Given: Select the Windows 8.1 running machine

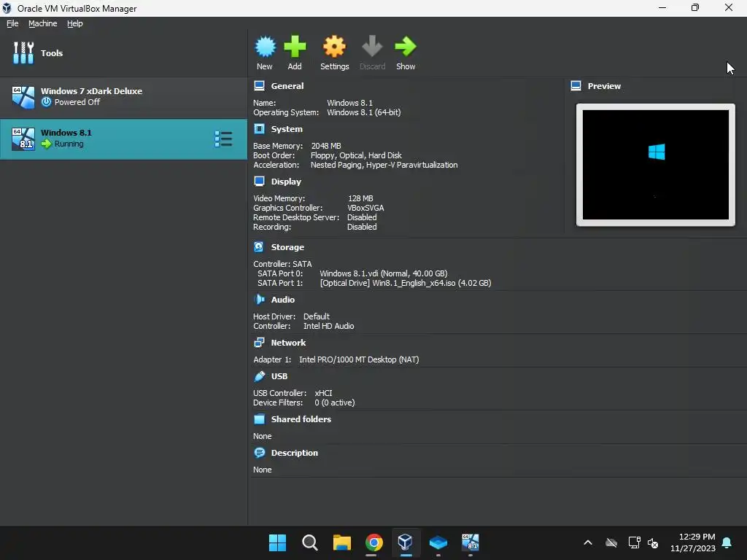Looking at the screenshot, I should coord(123,139).
